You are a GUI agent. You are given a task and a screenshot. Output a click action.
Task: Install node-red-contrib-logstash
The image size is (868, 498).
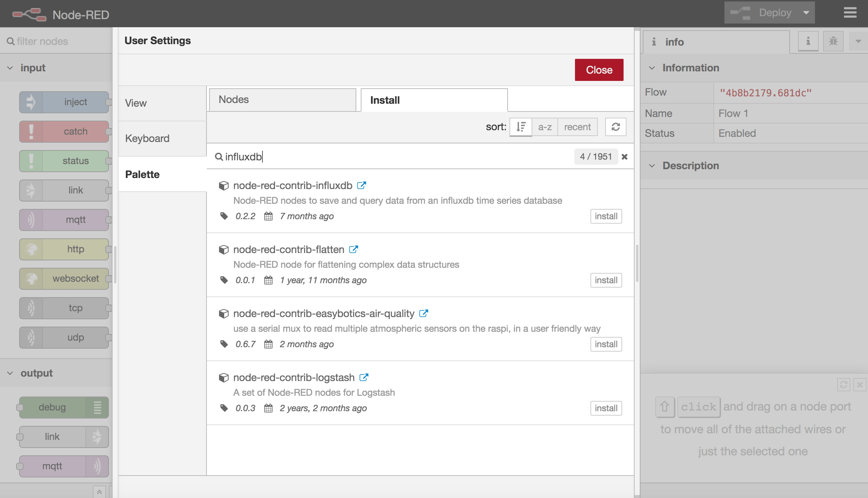606,408
